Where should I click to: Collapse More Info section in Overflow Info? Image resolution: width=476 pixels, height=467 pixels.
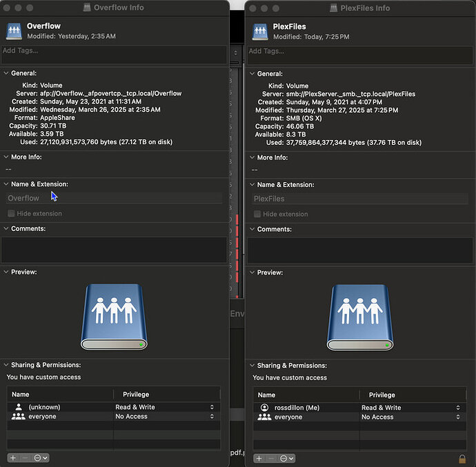coord(6,157)
